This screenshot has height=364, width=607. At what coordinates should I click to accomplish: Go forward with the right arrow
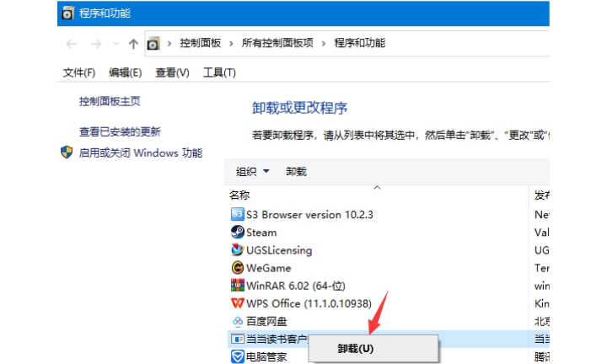point(95,44)
